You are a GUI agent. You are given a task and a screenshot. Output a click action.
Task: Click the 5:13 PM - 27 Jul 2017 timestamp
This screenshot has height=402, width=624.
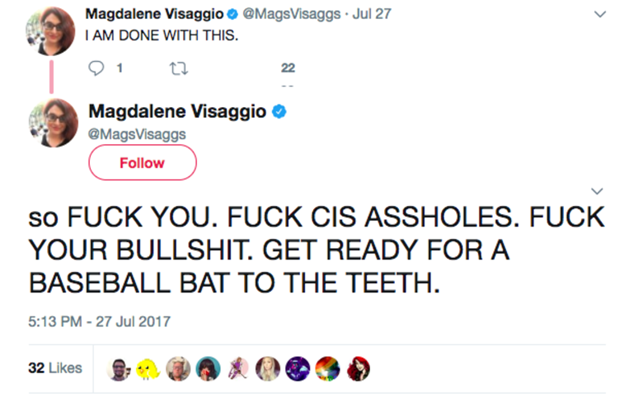pyautogui.click(x=99, y=321)
